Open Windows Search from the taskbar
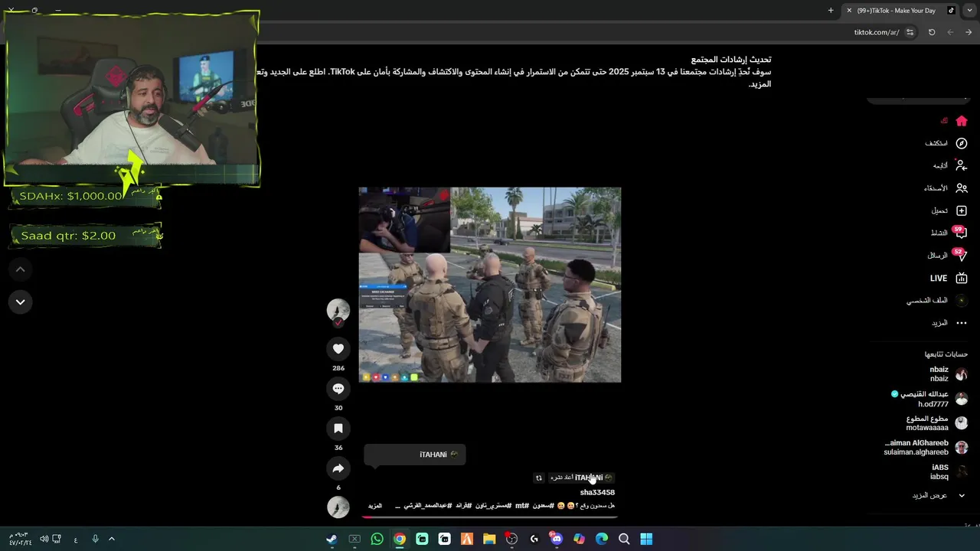Image resolution: width=980 pixels, height=551 pixels. pyautogui.click(x=624, y=539)
